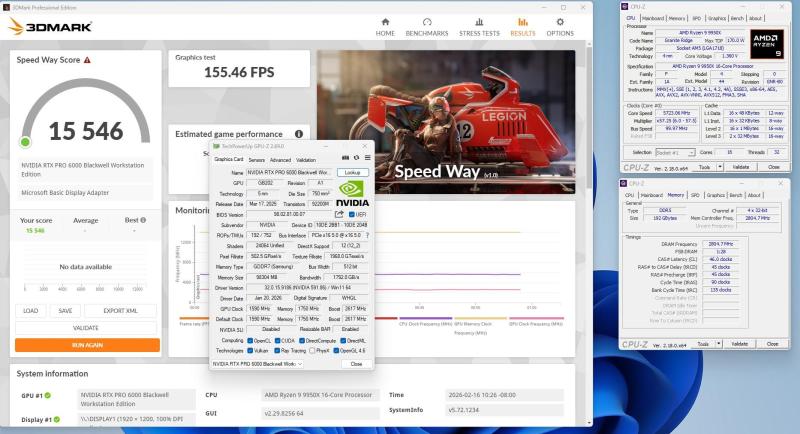Open the Stress Tests section
This screenshot has width=800, height=434.
pos(479,22)
